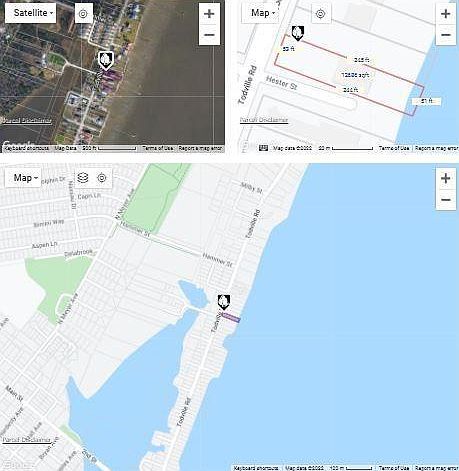This screenshot has height=471, width=459.
Task: Open Parcel Disclaimer link on bottom map
Action: click(x=27, y=440)
